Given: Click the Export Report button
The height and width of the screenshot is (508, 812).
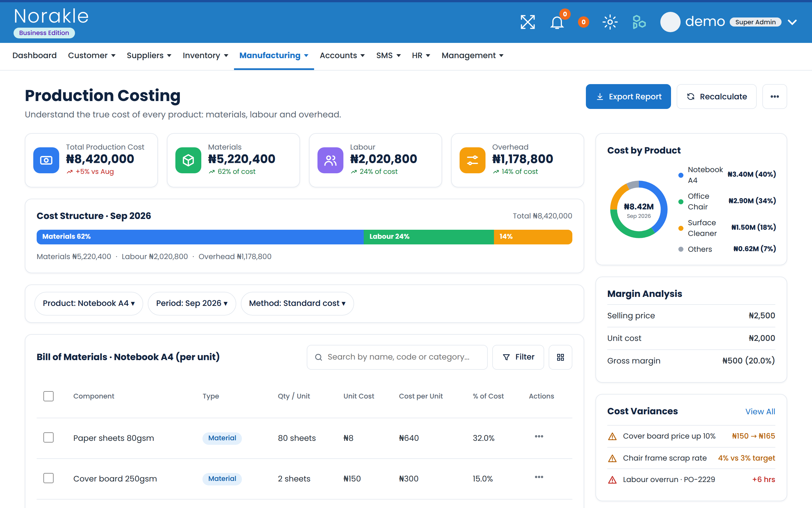Looking at the screenshot, I should (628, 97).
